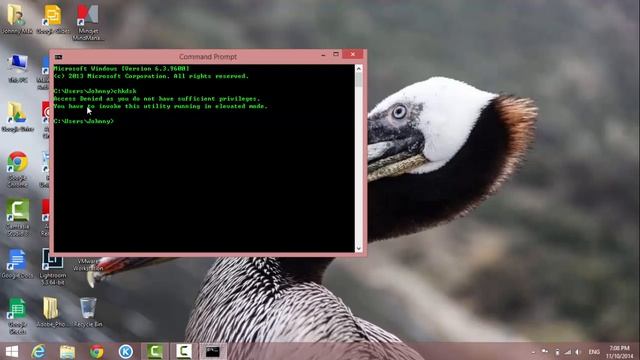The width and height of the screenshot is (640, 360).
Task: Switch to the Command Prompt taskbar button
Action: 213,351
